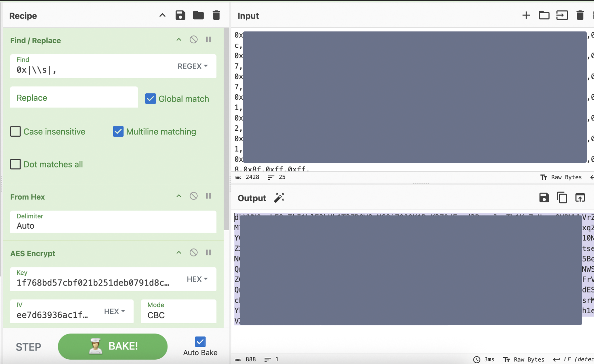Viewport: 594px width, 364px height.
Task: Pause at the From Hex operation
Action: click(x=209, y=196)
